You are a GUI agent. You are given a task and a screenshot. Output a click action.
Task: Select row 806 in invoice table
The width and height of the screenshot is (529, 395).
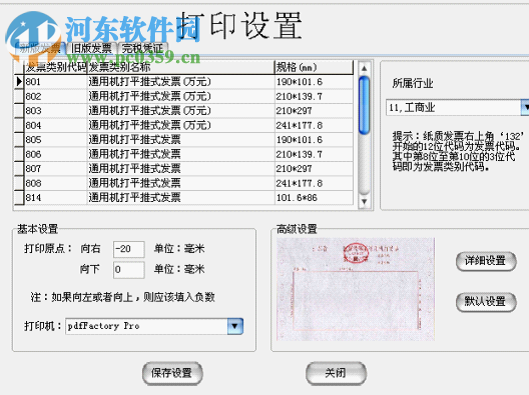coord(184,154)
